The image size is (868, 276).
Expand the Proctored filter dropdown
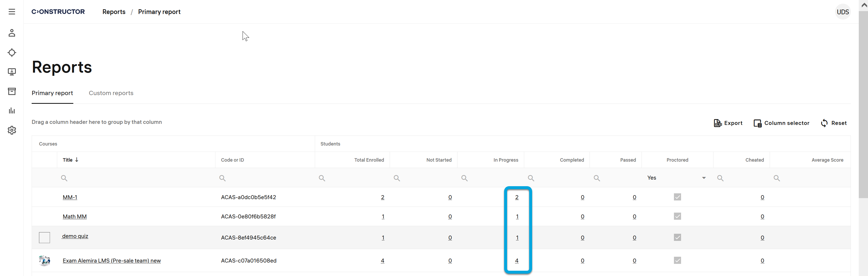(703, 178)
